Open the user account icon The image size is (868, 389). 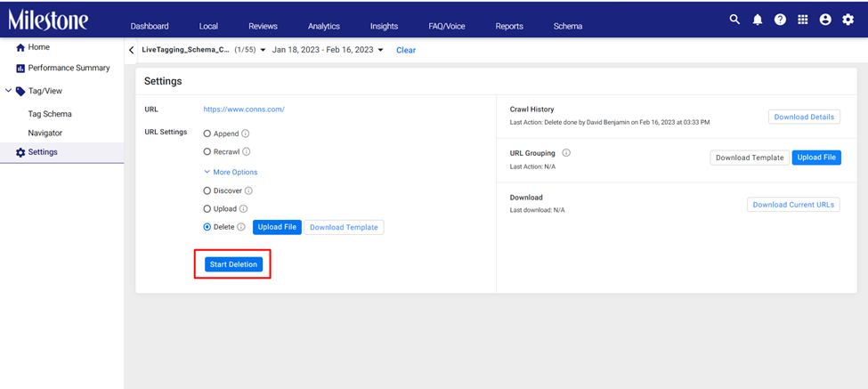825,20
